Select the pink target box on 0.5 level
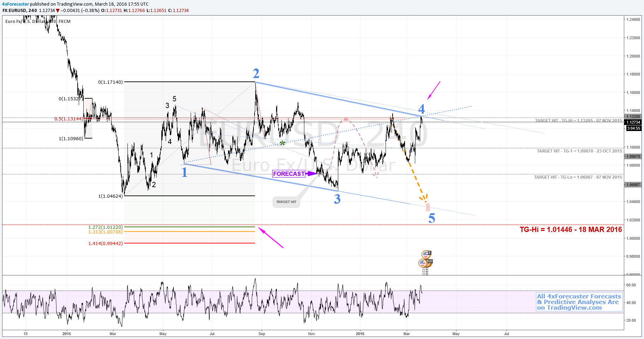 [x=346, y=119]
